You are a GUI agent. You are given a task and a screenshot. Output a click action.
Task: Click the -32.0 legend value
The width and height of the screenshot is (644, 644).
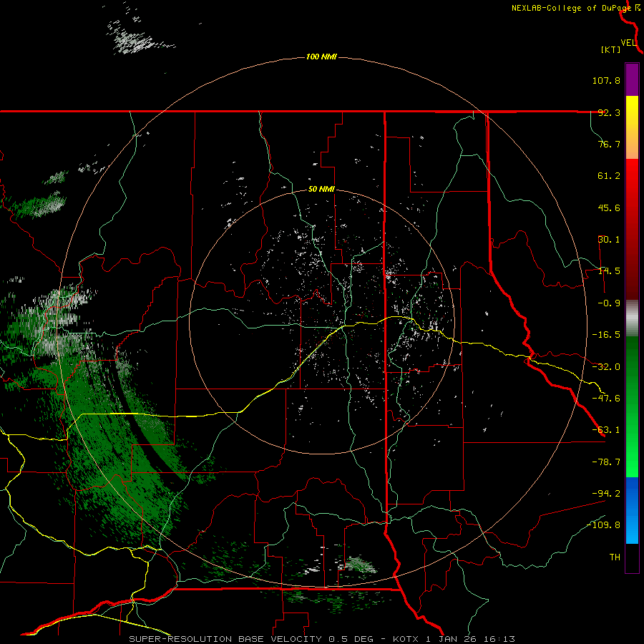coord(606,367)
